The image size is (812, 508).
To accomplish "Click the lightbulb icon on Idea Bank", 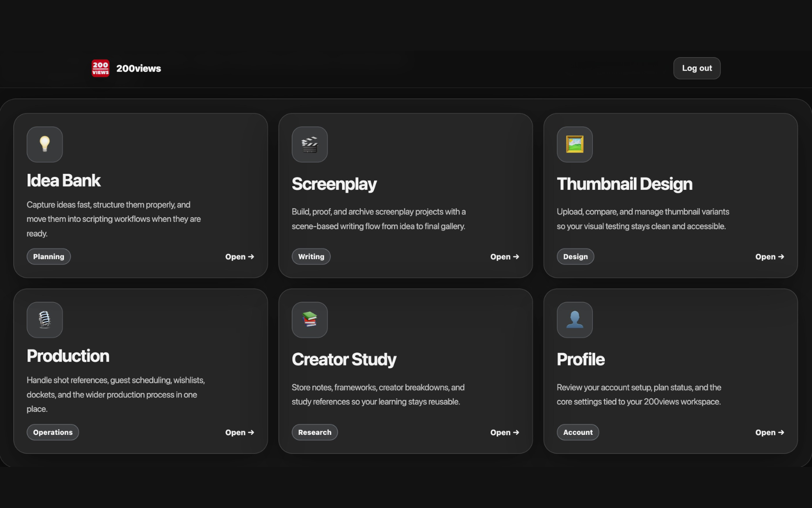I will click(x=44, y=144).
